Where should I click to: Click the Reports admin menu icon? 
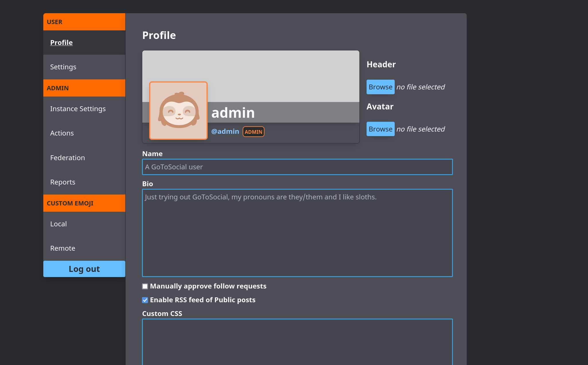pos(63,182)
